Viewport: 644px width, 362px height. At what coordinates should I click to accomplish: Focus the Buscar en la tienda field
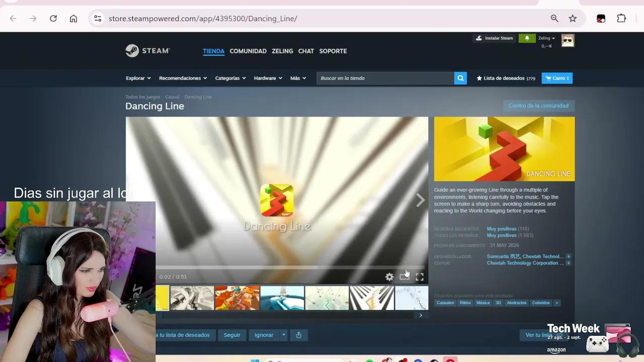pos(385,78)
